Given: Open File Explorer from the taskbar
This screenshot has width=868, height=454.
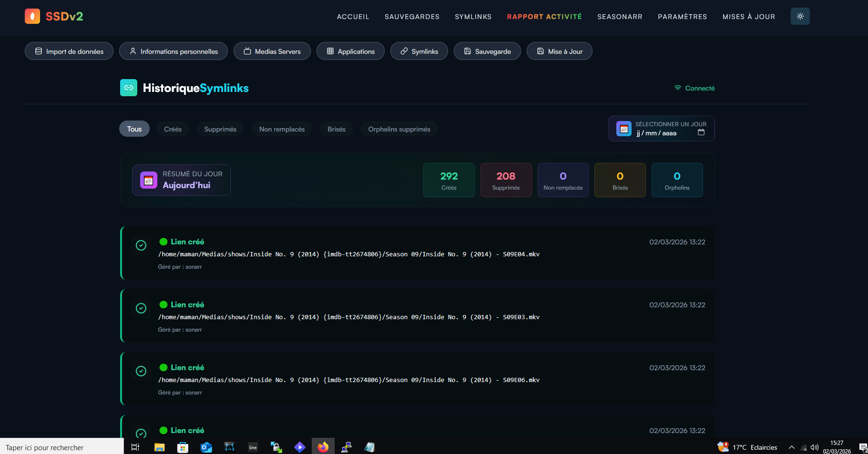Looking at the screenshot, I should click(159, 447).
